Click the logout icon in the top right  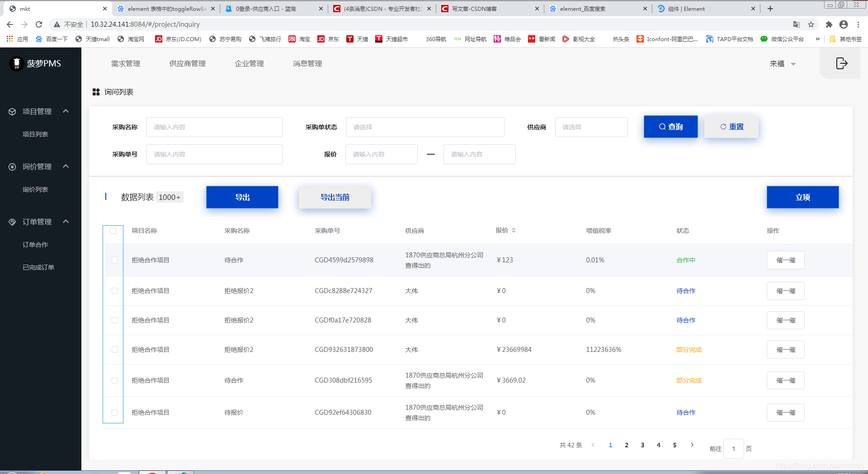point(841,63)
